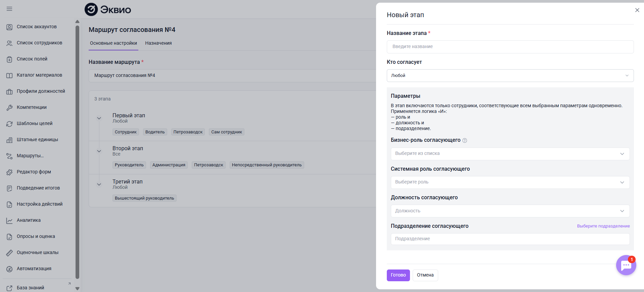Viewport: 644px width, 292px height.
Task: Collapse the Первый этап chevron
Action: coord(99,118)
